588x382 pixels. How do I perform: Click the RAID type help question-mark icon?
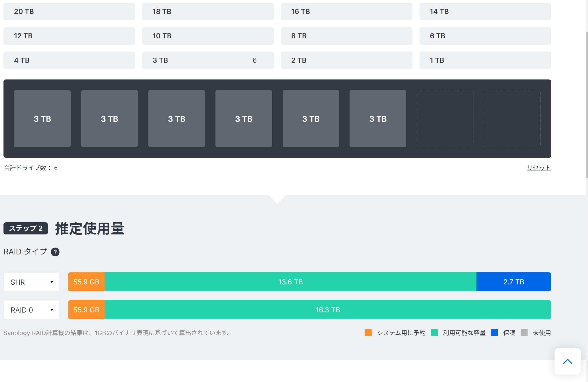55,252
